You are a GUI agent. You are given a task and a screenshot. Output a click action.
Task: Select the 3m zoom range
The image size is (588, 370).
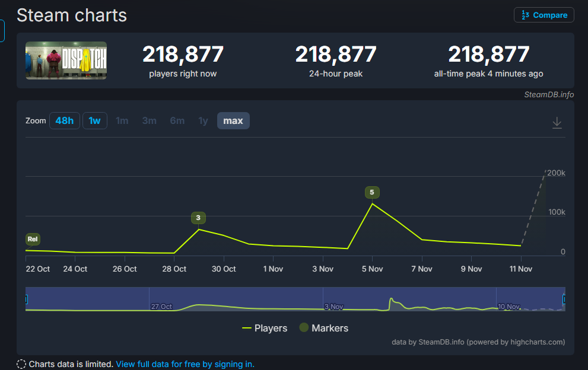[x=150, y=121]
